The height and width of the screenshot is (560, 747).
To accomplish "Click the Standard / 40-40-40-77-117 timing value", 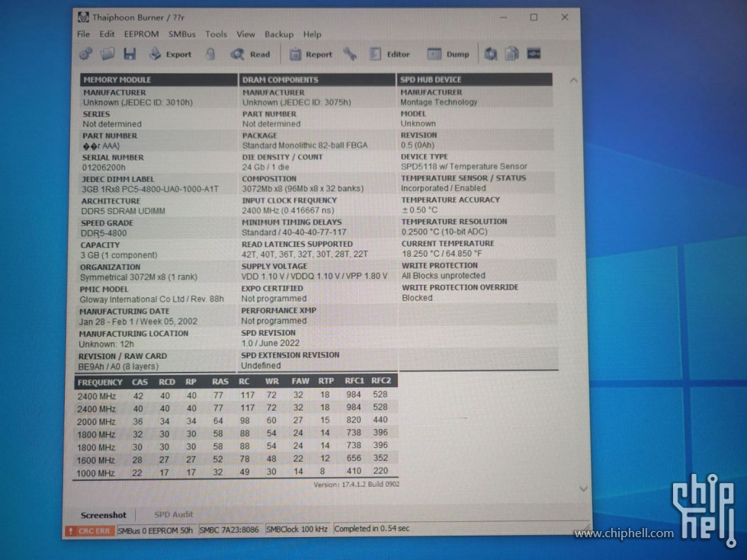I will pyautogui.click(x=294, y=232).
